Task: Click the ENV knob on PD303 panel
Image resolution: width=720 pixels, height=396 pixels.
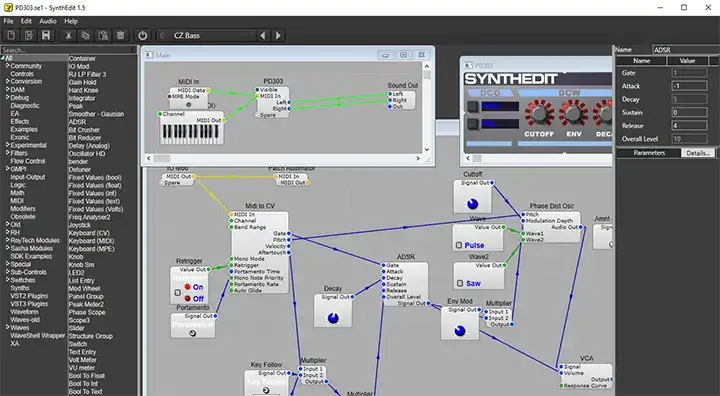Action: [574, 114]
